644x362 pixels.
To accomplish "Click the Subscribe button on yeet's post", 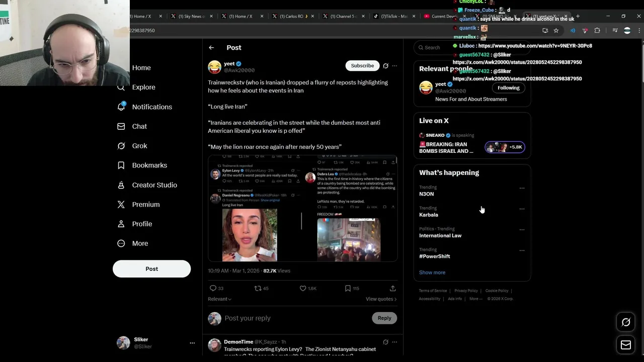I will (x=362, y=65).
